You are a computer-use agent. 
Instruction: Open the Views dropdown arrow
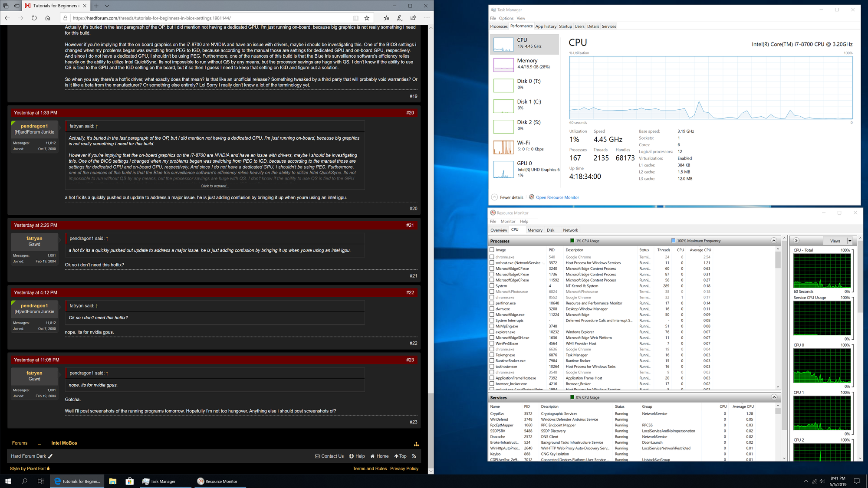point(850,241)
